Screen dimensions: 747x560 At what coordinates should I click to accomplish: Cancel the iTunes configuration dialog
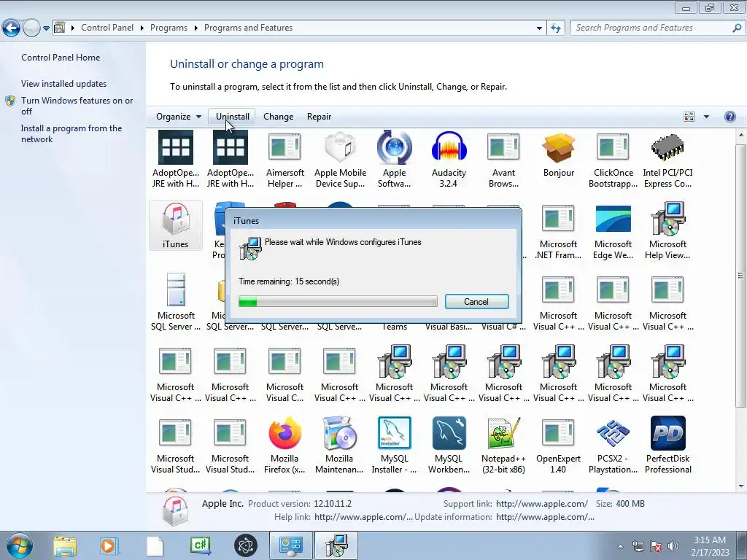tap(476, 301)
